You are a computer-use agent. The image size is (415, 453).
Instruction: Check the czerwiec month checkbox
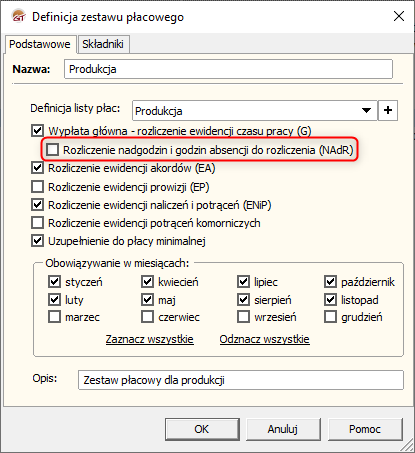point(147,317)
